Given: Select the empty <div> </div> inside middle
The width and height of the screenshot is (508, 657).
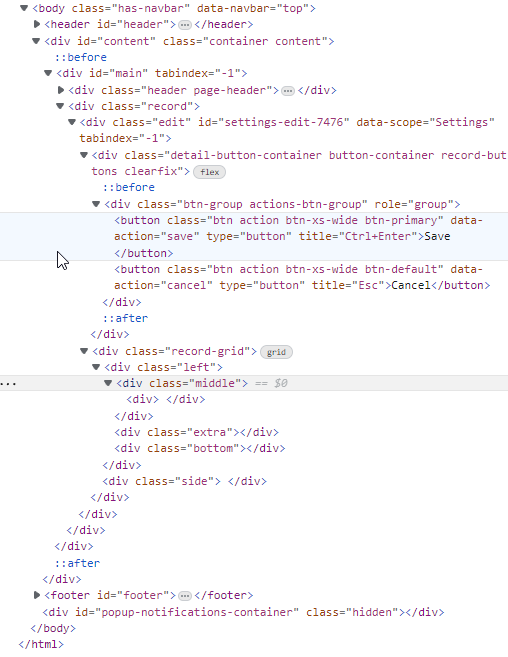Looking at the screenshot, I should coord(166,399).
